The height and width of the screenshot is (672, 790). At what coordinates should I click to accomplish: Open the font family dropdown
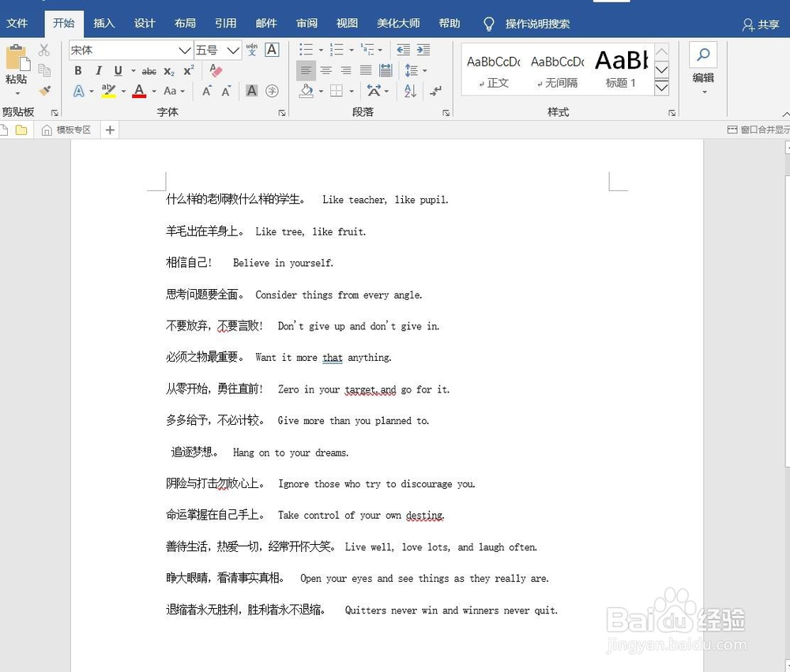183,49
